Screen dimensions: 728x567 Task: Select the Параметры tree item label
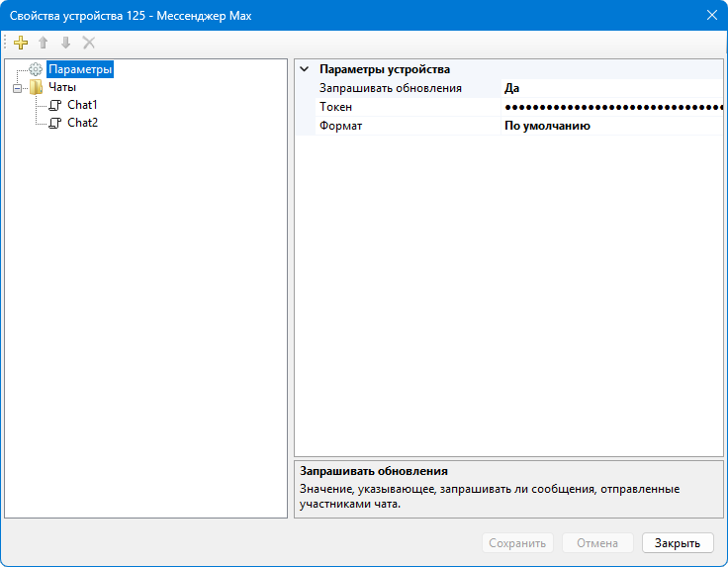click(80, 70)
